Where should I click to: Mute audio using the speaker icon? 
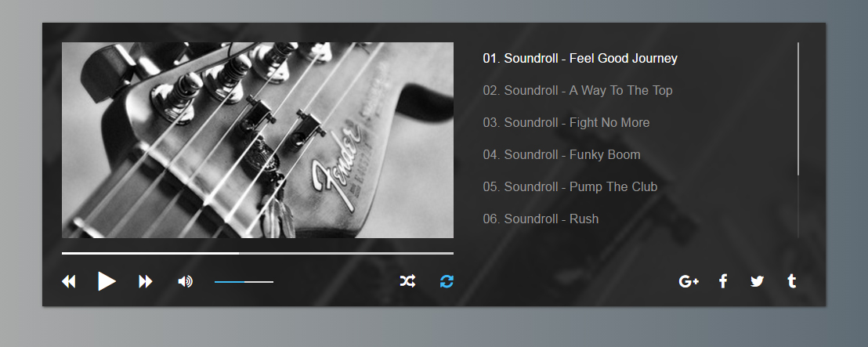coord(185,282)
